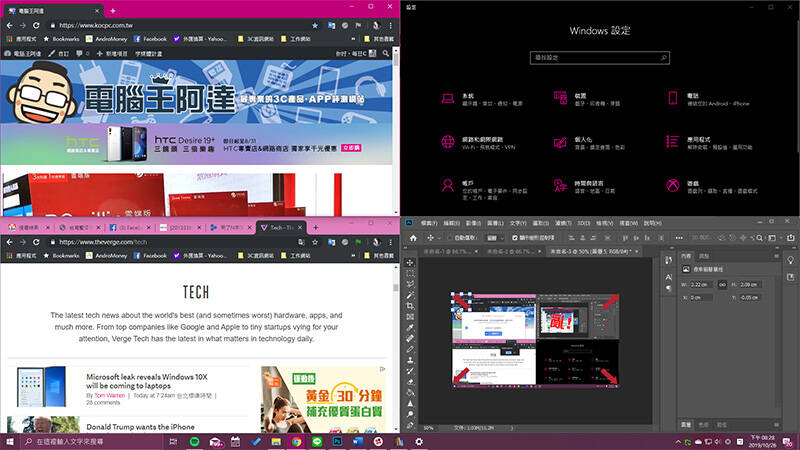
Task: Click the Photoshop Home icon
Action: pos(413,238)
